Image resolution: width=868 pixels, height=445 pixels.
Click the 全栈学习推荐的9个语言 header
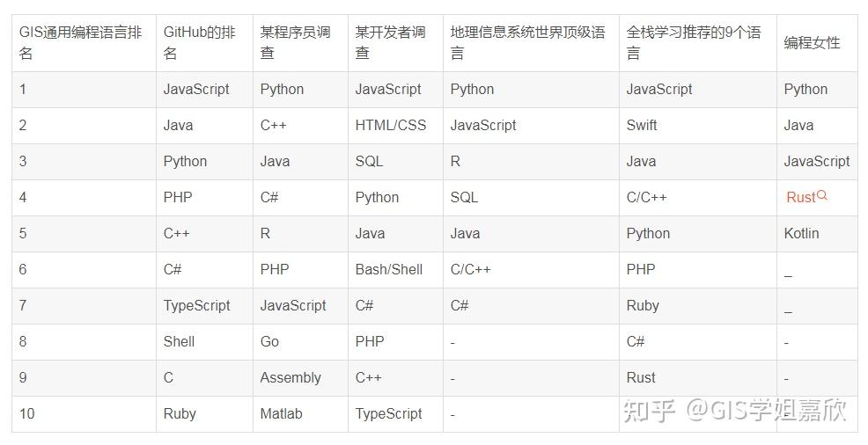click(x=698, y=43)
